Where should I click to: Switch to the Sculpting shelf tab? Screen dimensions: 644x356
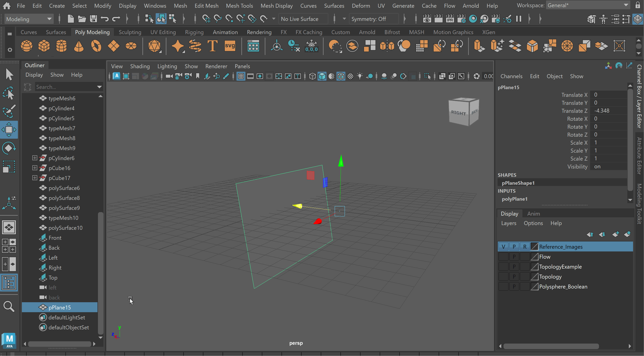point(130,32)
